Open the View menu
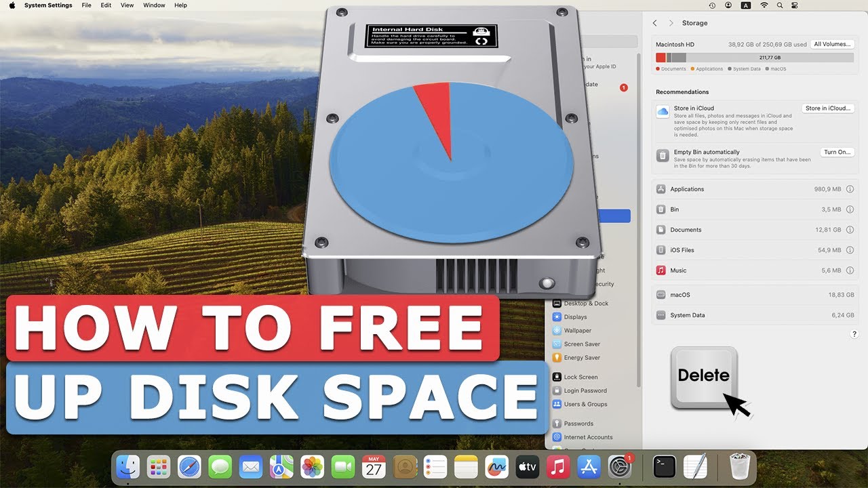This screenshot has width=868, height=488. (x=127, y=5)
